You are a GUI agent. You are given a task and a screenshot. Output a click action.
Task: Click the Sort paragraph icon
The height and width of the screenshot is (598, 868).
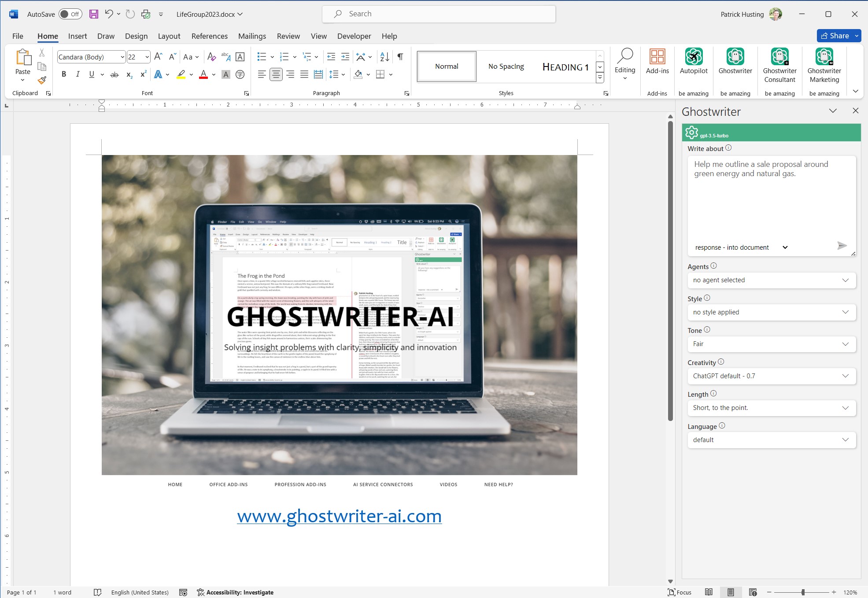point(384,57)
